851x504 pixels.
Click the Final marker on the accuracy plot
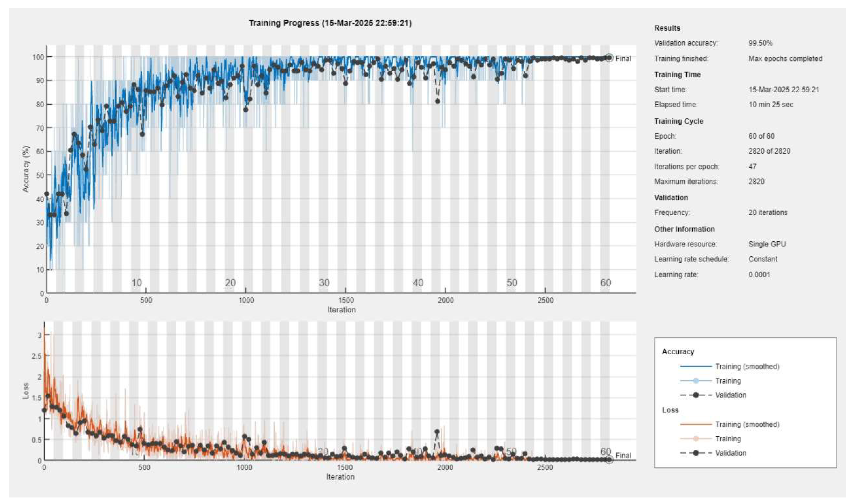pos(609,58)
